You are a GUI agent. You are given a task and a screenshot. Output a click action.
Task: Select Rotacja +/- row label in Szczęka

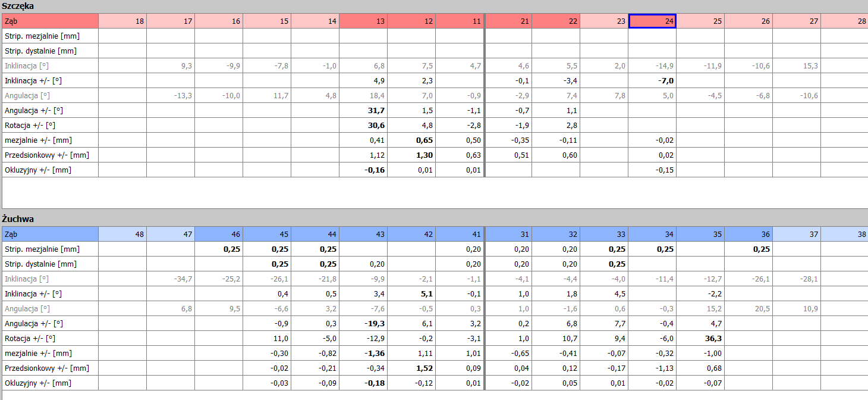tap(50, 126)
